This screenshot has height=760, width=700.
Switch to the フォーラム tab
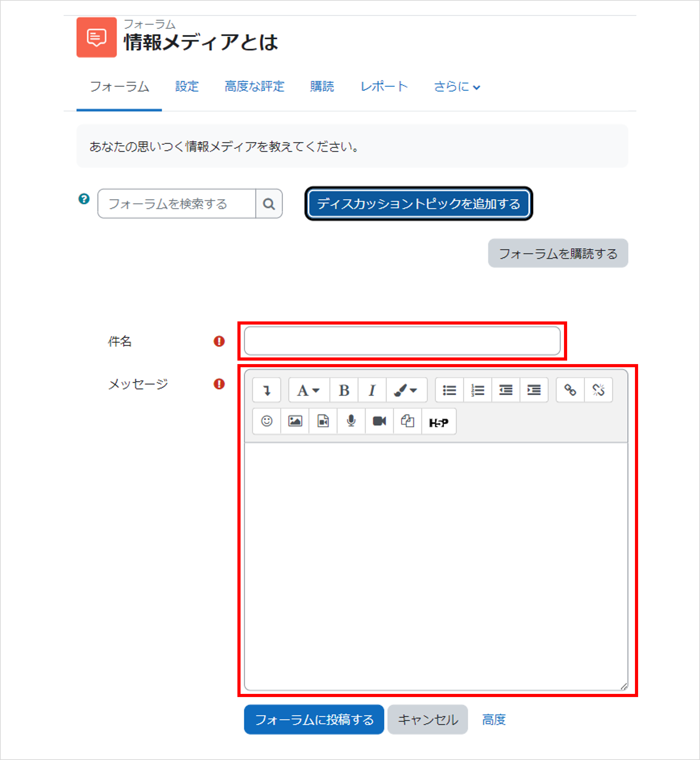[x=119, y=87]
